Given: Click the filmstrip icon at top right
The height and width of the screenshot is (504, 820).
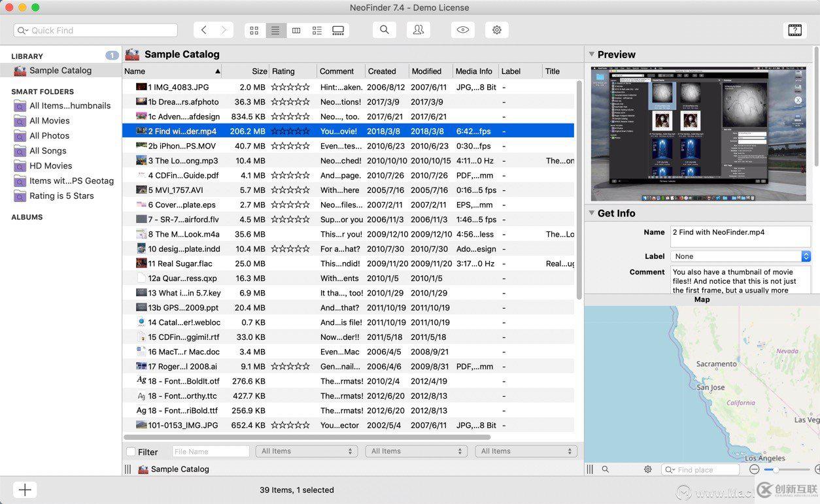Looking at the screenshot, I should 794,30.
